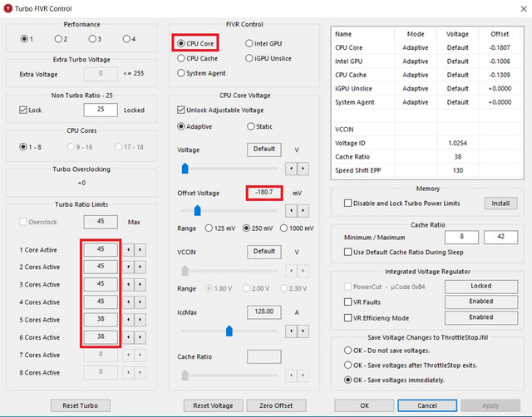
Task: Click the IccMax slider thumb
Action: click(x=229, y=331)
